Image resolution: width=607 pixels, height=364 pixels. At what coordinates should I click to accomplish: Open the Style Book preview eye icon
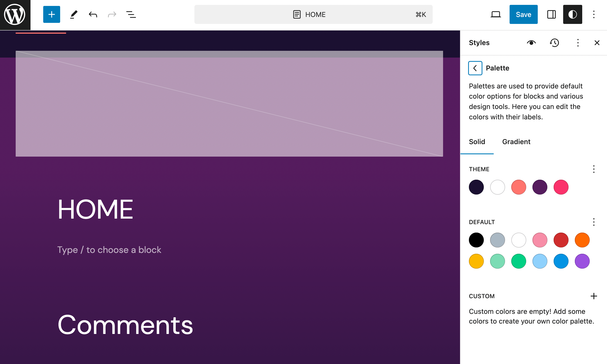pyautogui.click(x=531, y=43)
